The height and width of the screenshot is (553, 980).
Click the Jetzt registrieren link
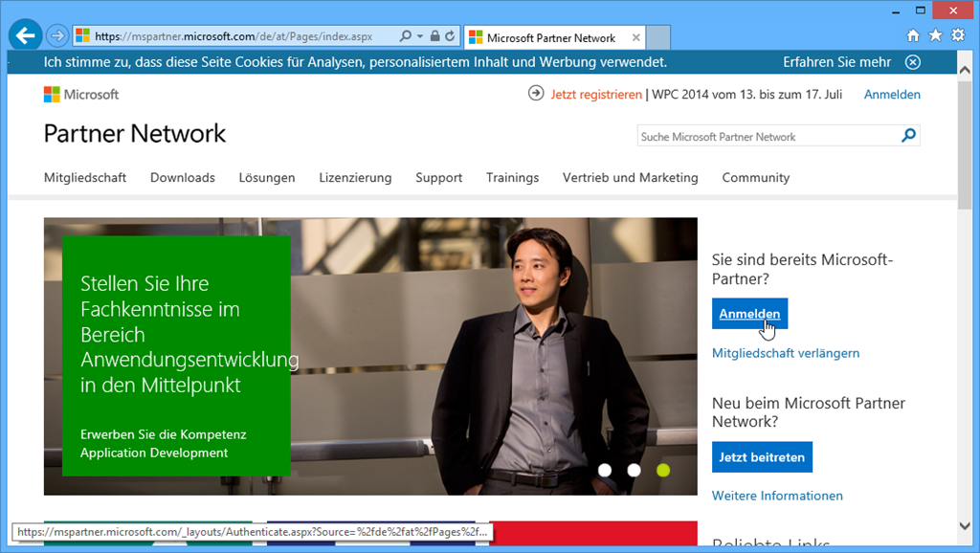(x=595, y=95)
